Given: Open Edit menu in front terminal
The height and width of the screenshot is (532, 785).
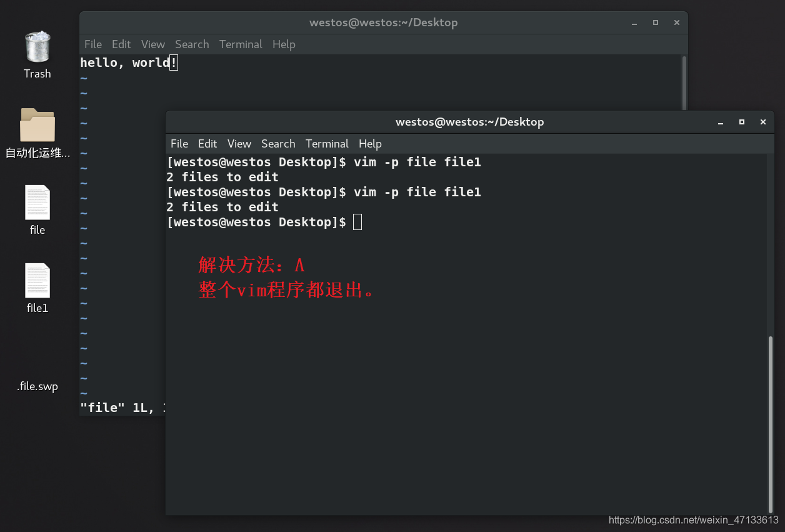Looking at the screenshot, I should [x=207, y=144].
